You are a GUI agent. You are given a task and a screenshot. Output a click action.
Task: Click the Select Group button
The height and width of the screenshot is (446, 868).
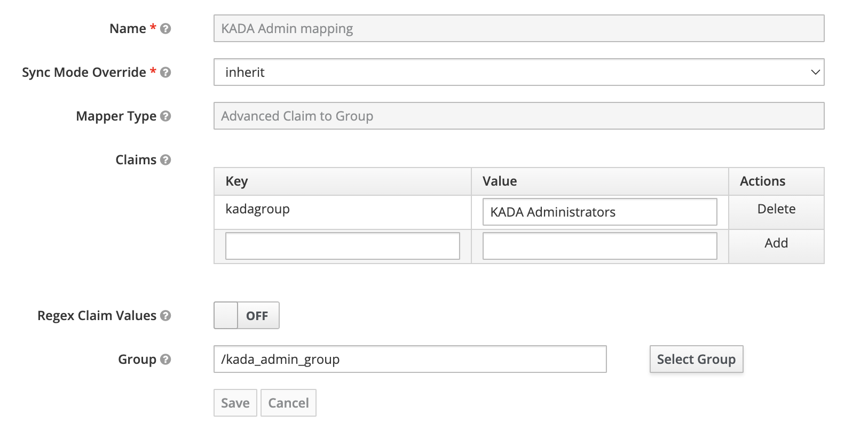(696, 360)
